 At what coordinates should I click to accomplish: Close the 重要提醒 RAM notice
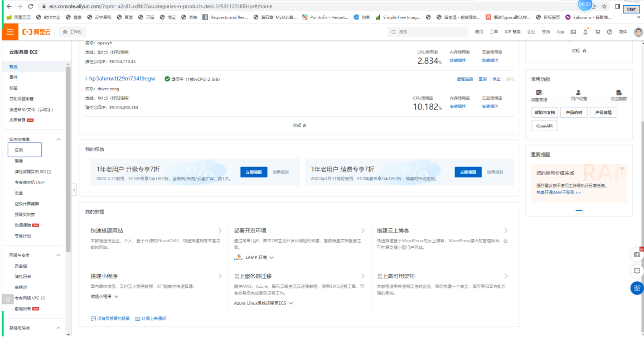(x=622, y=168)
